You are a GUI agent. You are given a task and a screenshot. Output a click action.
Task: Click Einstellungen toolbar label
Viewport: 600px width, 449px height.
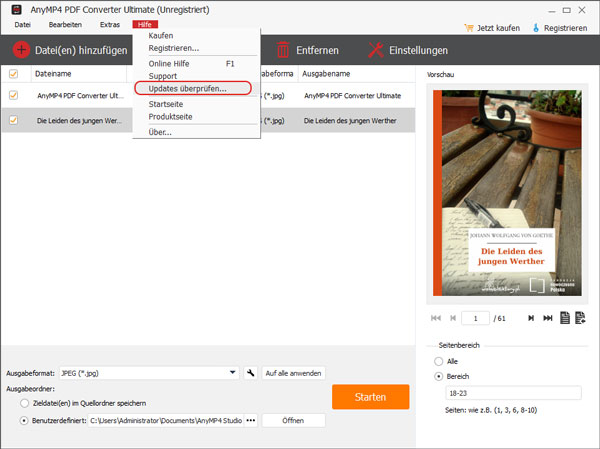(x=418, y=50)
